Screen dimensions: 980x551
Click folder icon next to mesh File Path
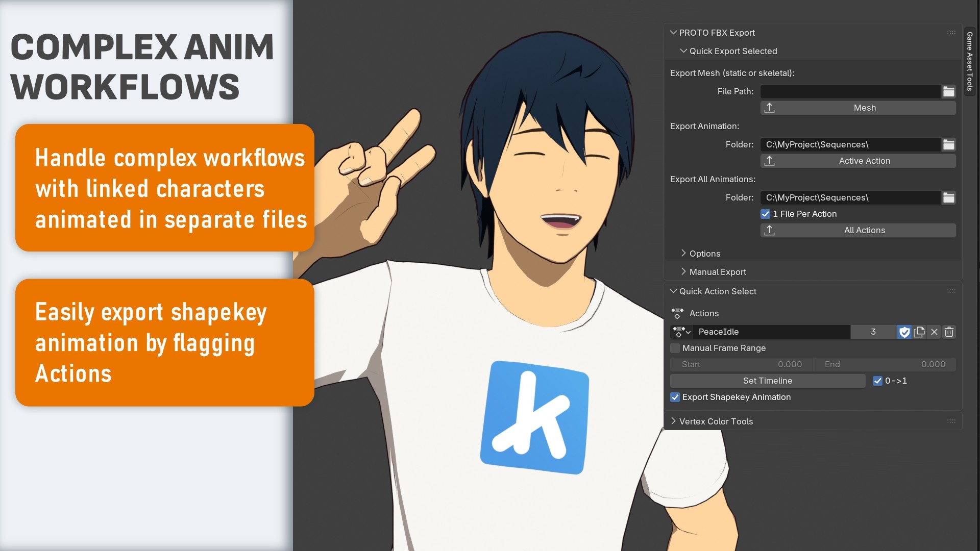948,92
